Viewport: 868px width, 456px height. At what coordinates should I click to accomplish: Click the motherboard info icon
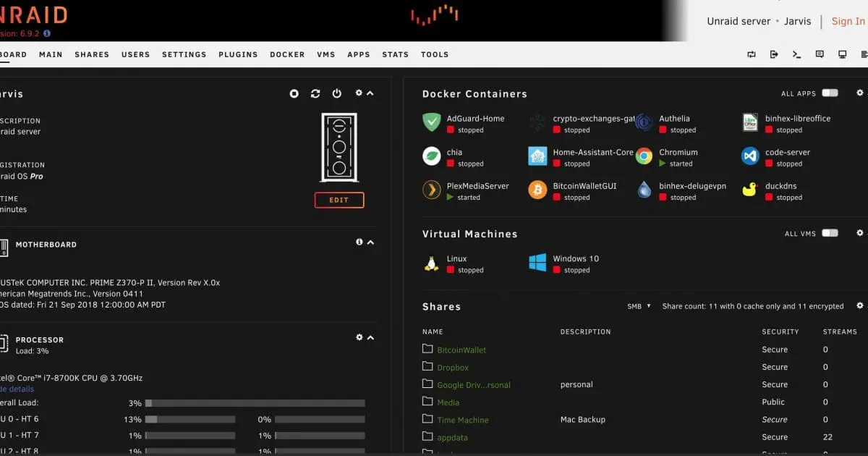359,242
